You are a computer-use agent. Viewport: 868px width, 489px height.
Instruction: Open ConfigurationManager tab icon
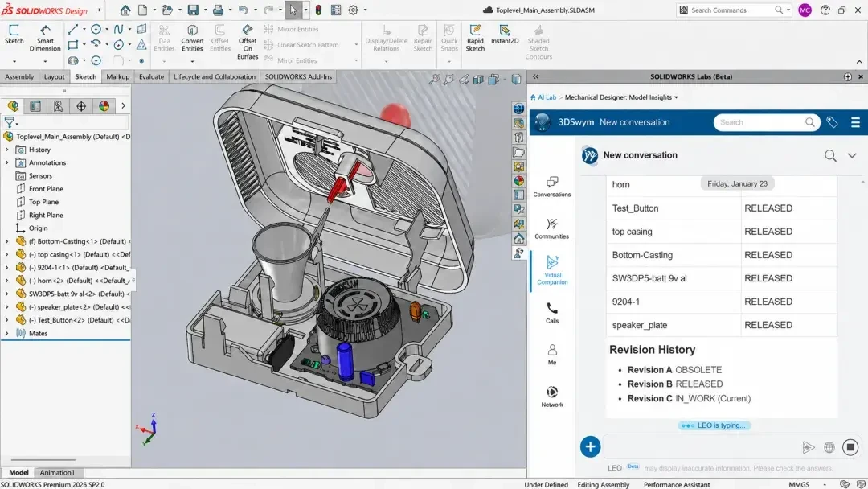point(58,106)
